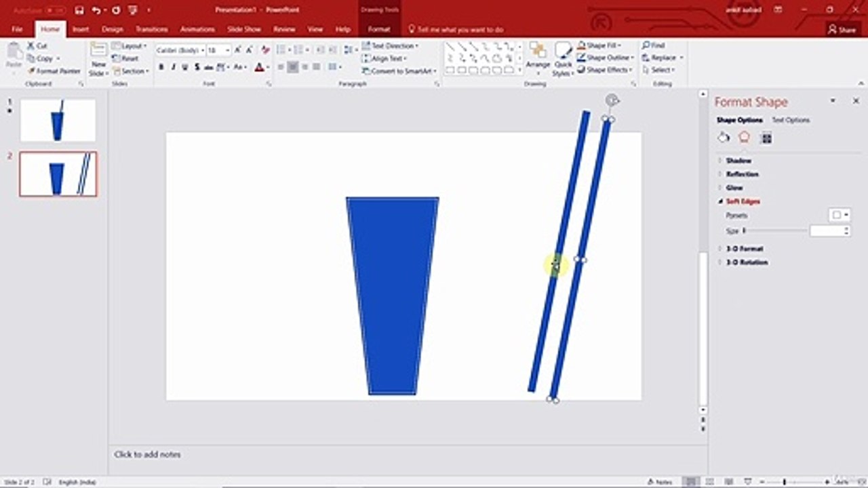Toggle strikethrough formatting

(209, 67)
